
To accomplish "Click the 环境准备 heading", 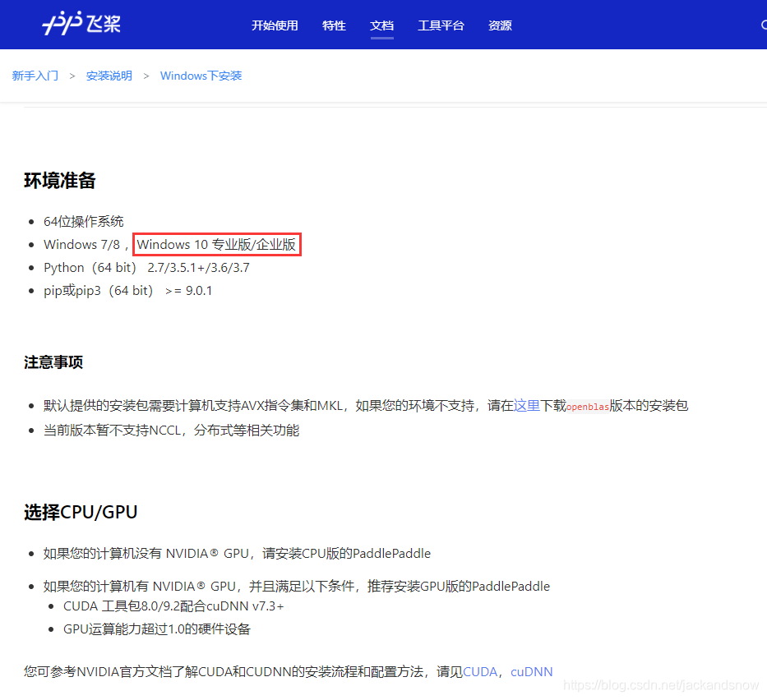I will point(60,181).
